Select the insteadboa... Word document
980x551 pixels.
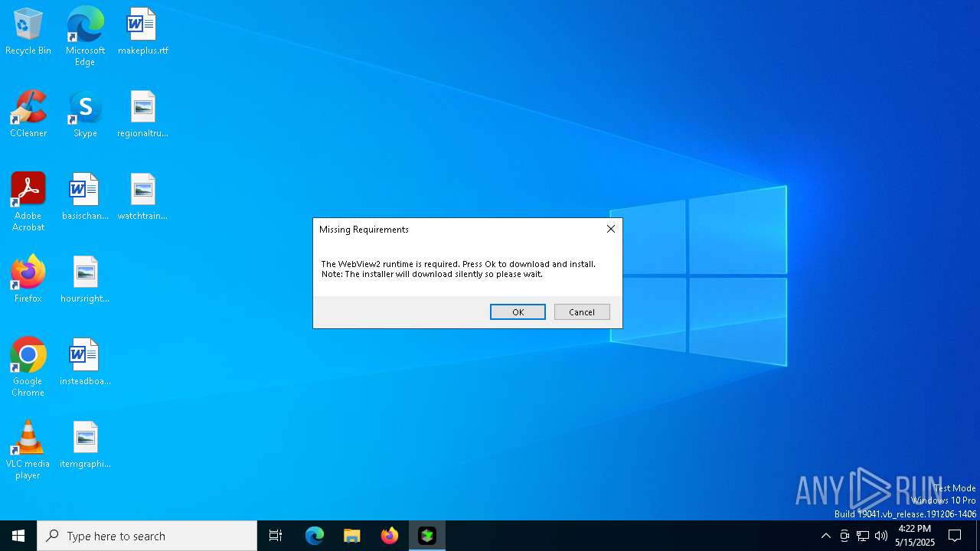(x=85, y=363)
